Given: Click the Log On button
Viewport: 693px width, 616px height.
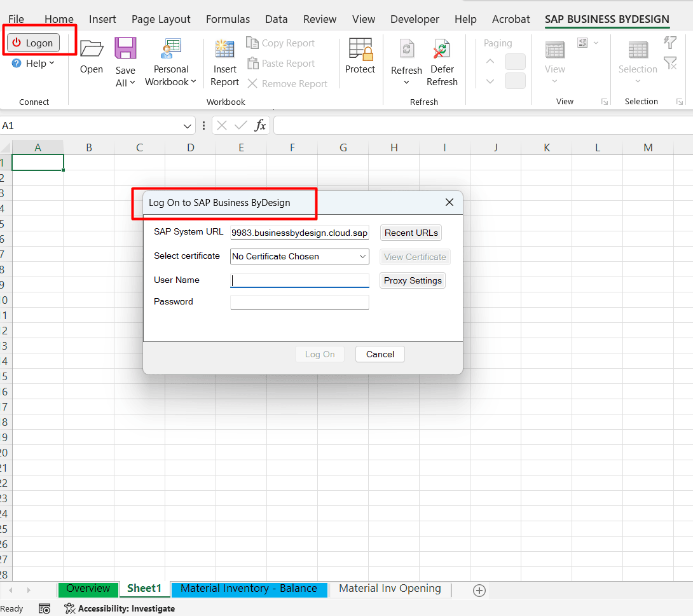Looking at the screenshot, I should coord(320,354).
